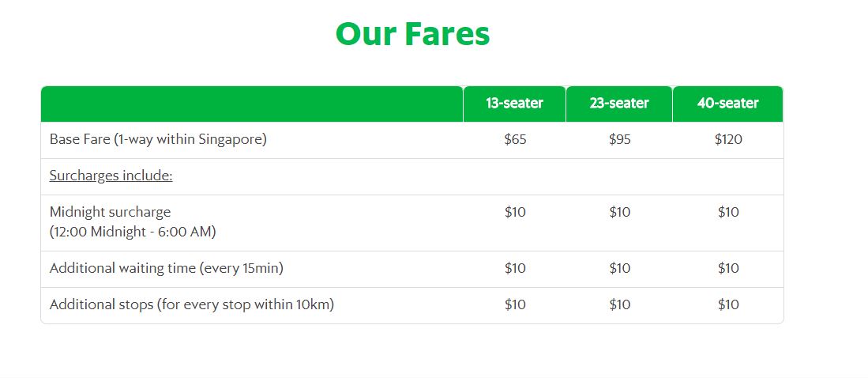Click the 23-seater additional stops price
The height and width of the screenshot is (378, 868).
click(x=620, y=305)
